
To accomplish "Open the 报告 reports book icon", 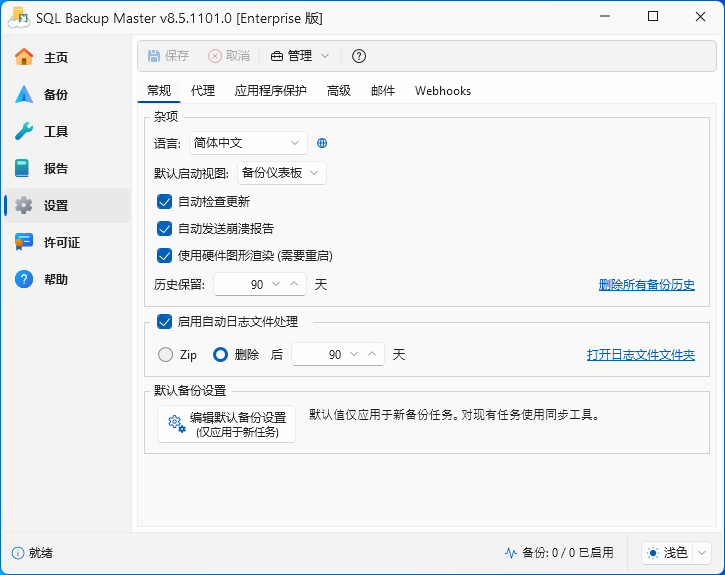I will click(x=22, y=168).
